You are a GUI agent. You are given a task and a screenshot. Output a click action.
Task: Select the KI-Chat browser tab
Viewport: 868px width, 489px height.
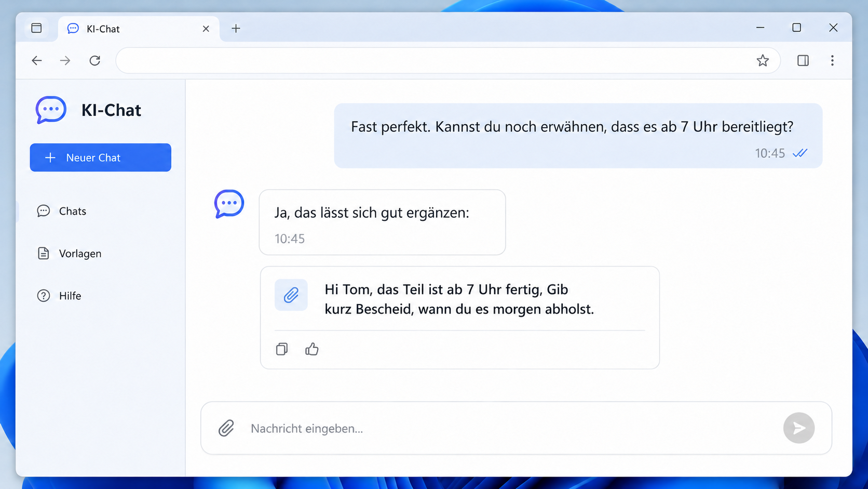pos(139,29)
